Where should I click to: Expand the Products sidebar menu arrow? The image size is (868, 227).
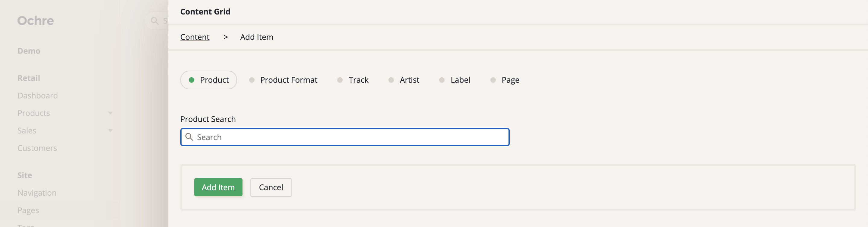tap(110, 113)
